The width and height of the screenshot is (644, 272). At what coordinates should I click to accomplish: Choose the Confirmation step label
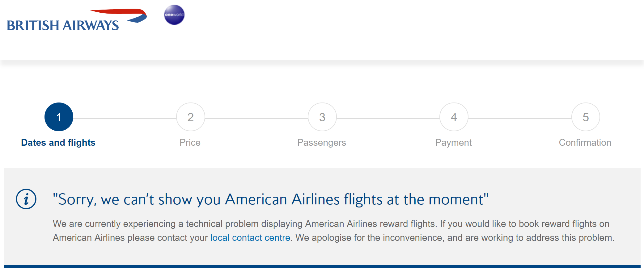(x=585, y=143)
